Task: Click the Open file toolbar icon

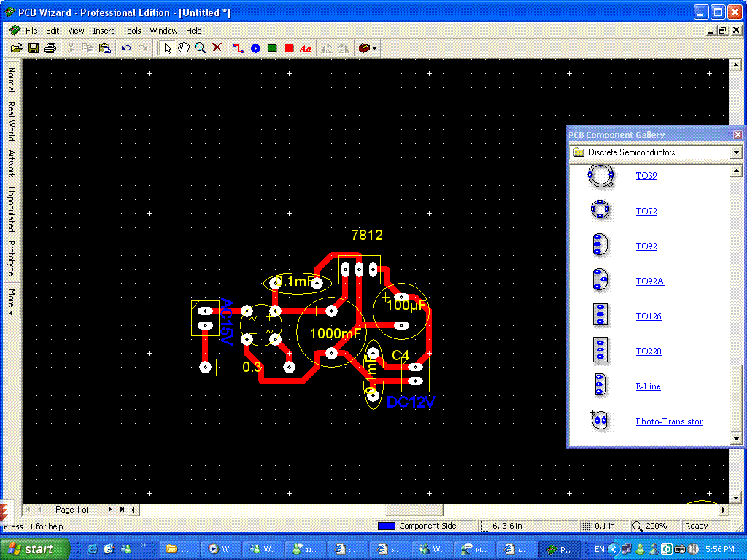Action: (x=17, y=48)
